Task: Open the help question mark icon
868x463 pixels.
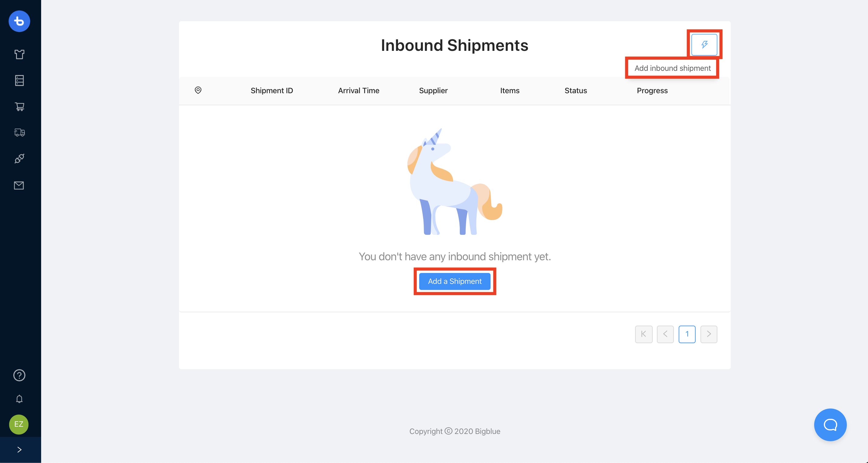Action: [x=19, y=375]
